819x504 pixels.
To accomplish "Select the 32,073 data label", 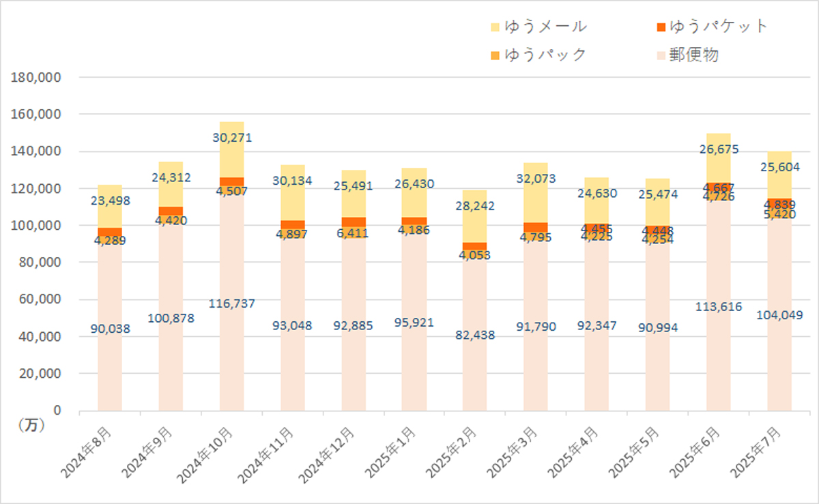I will pos(536,179).
